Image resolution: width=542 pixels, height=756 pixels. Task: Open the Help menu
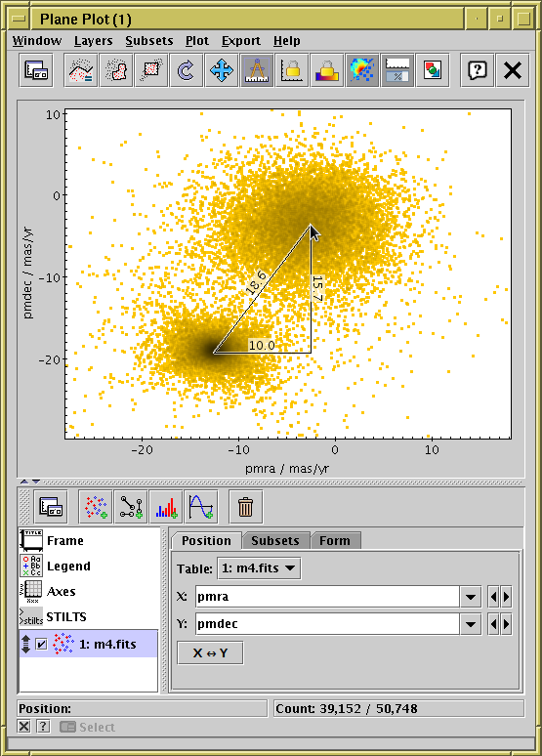click(286, 41)
